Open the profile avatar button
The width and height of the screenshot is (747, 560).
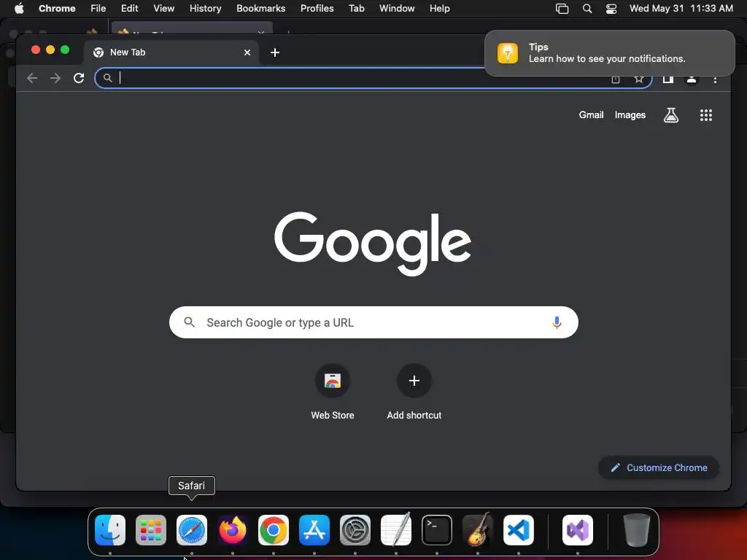coord(692,79)
